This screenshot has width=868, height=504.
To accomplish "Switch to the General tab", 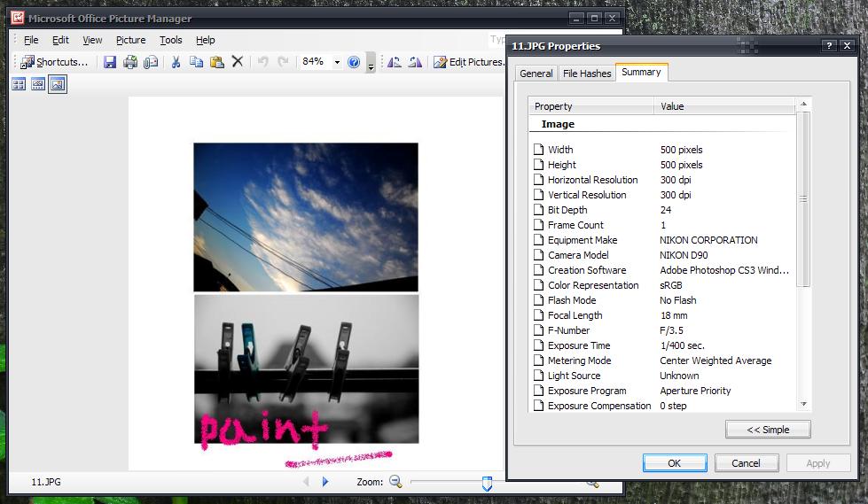I will [x=536, y=73].
